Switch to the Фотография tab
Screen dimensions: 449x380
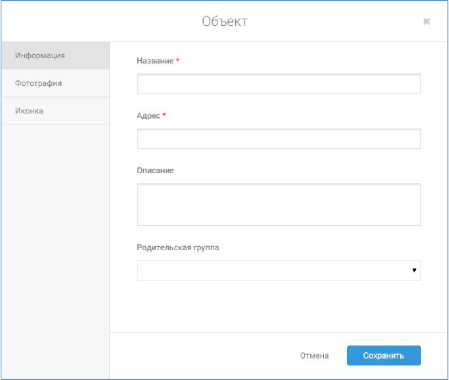point(56,83)
